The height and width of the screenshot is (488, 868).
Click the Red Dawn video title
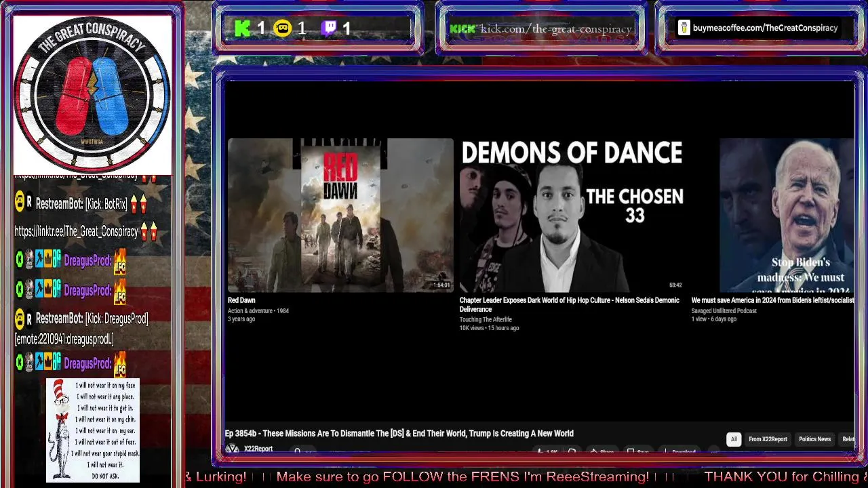[241, 300]
